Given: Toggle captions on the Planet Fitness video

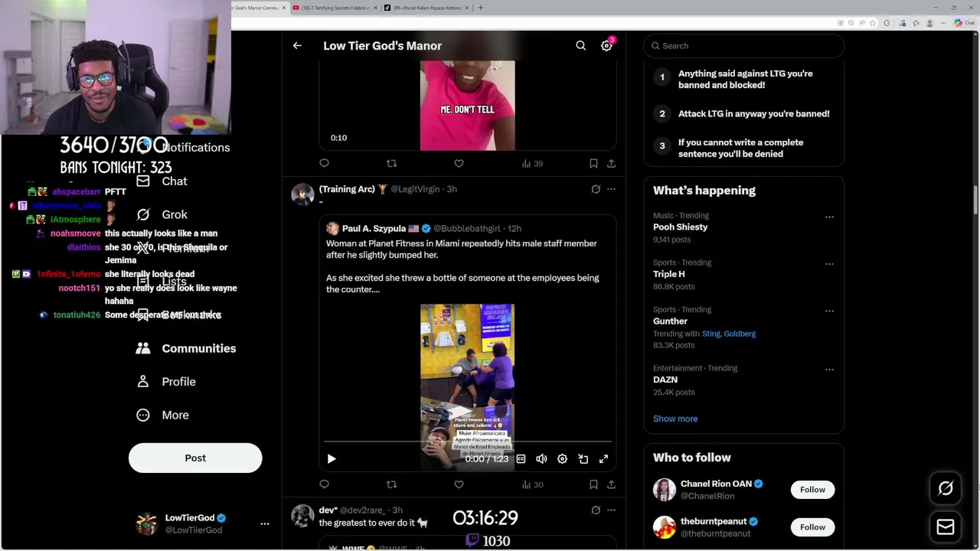Looking at the screenshot, I should (521, 459).
